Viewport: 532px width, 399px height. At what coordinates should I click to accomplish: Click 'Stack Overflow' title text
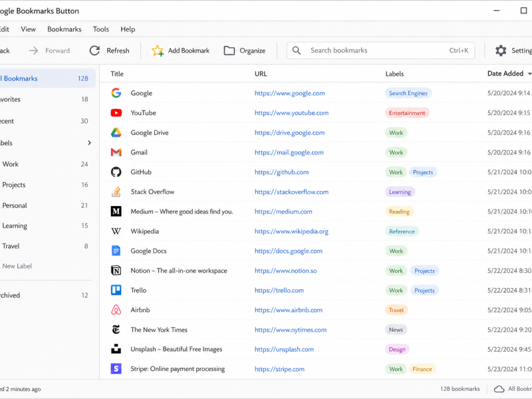pyautogui.click(x=152, y=192)
